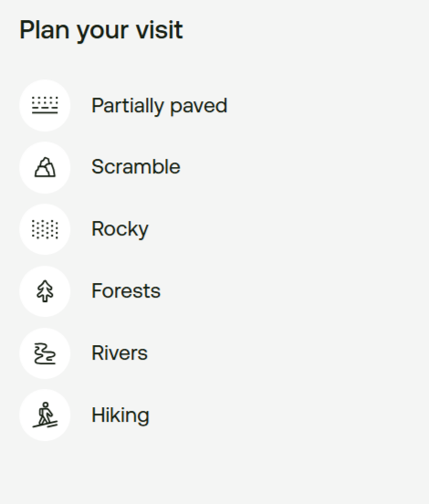The image size is (429, 504).
Task: Click the Plan your visit heading
Action: point(101,30)
